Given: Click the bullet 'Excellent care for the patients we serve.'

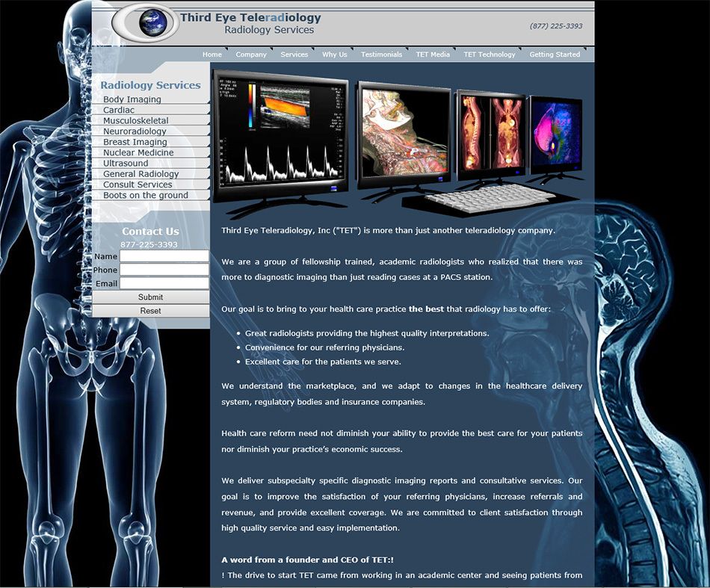Looking at the screenshot, I should click(x=323, y=362).
